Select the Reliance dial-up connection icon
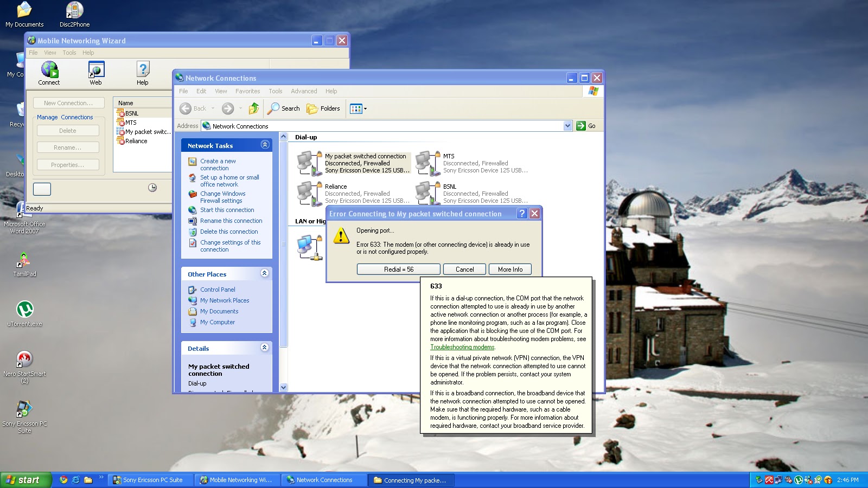The width and height of the screenshot is (868, 488). (310, 193)
